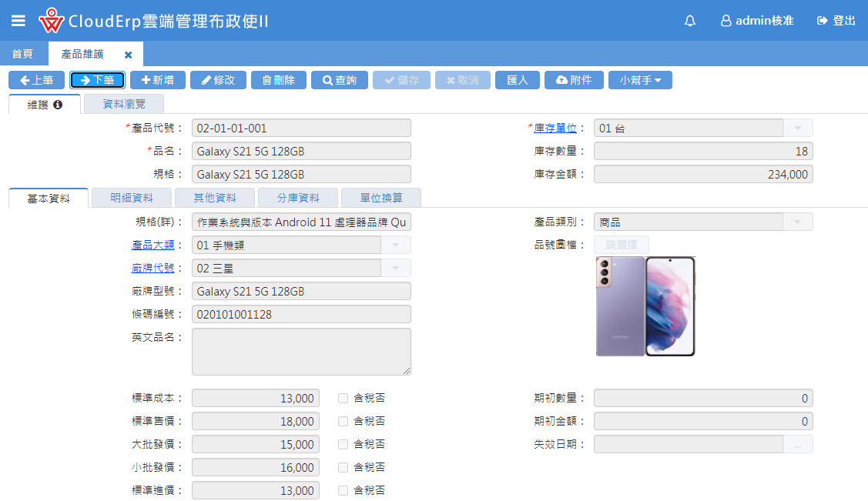The width and height of the screenshot is (868, 501).
Task: Open the admin核准 user account
Action: click(757, 21)
